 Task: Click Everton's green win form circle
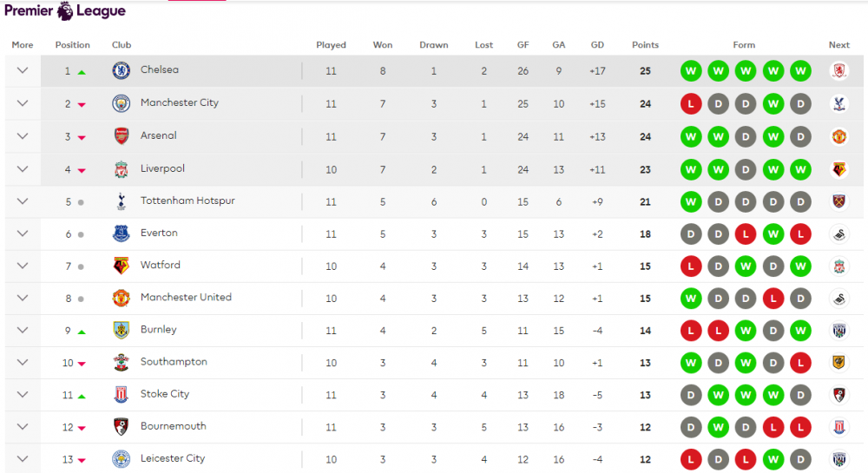click(x=773, y=234)
